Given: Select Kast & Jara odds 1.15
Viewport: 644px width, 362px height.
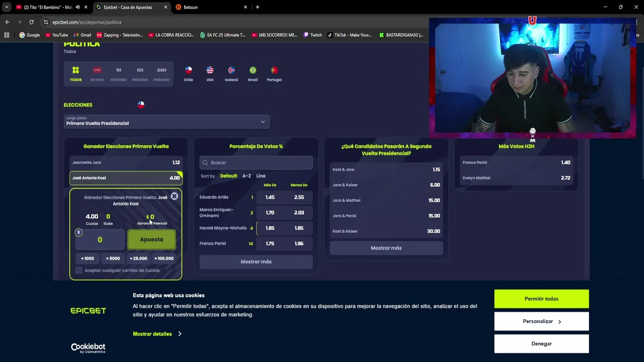Looking at the screenshot, I should click(x=386, y=169).
